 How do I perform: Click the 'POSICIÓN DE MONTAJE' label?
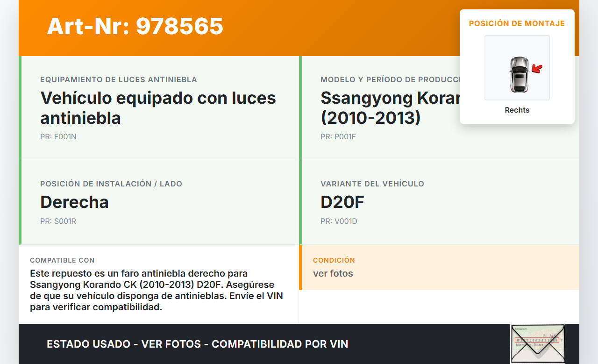pyautogui.click(x=517, y=23)
